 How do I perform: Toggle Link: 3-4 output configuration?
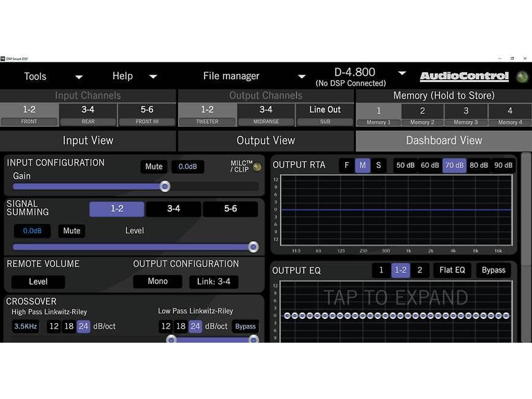point(214,282)
